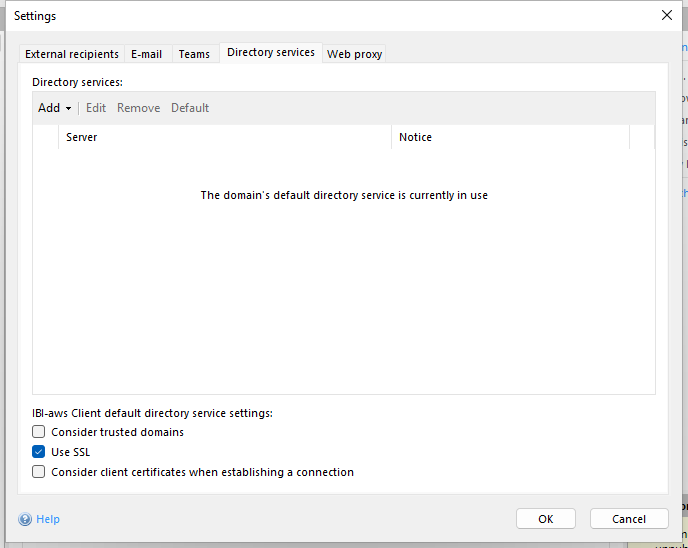Open the Web proxy tab

pos(354,54)
